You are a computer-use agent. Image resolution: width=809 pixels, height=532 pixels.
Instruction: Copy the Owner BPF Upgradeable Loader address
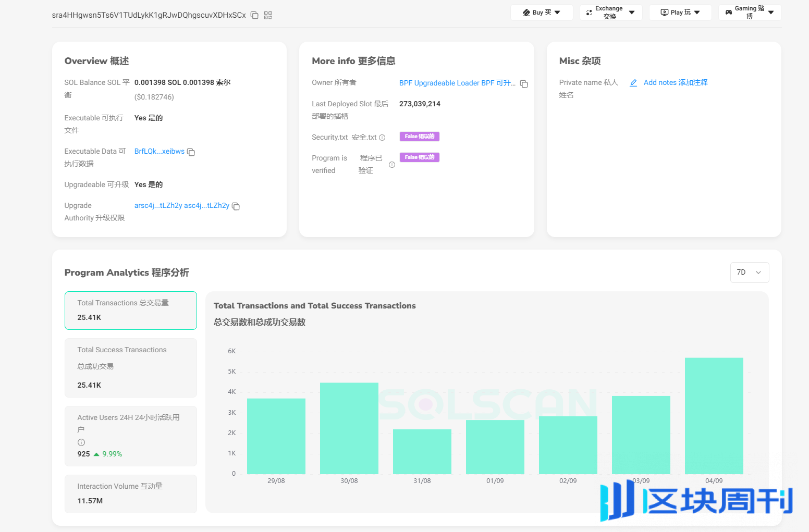pos(524,84)
